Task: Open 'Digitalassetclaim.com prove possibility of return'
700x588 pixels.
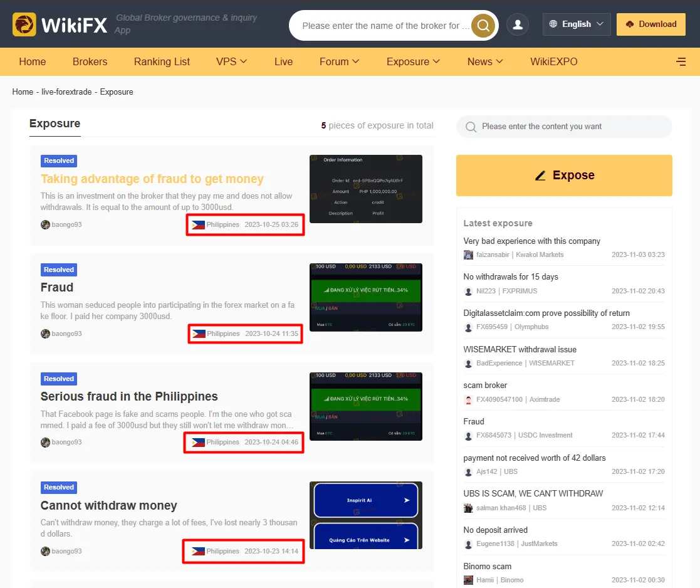Action: click(x=546, y=313)
